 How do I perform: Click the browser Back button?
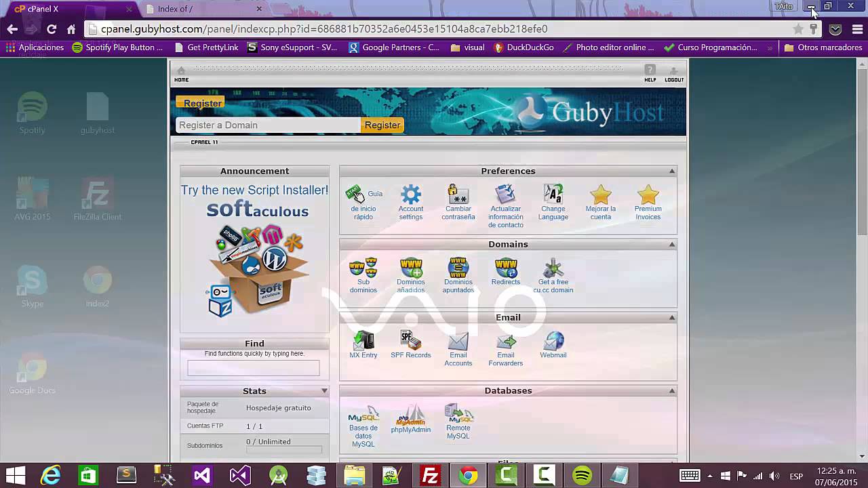pos(12,29)
